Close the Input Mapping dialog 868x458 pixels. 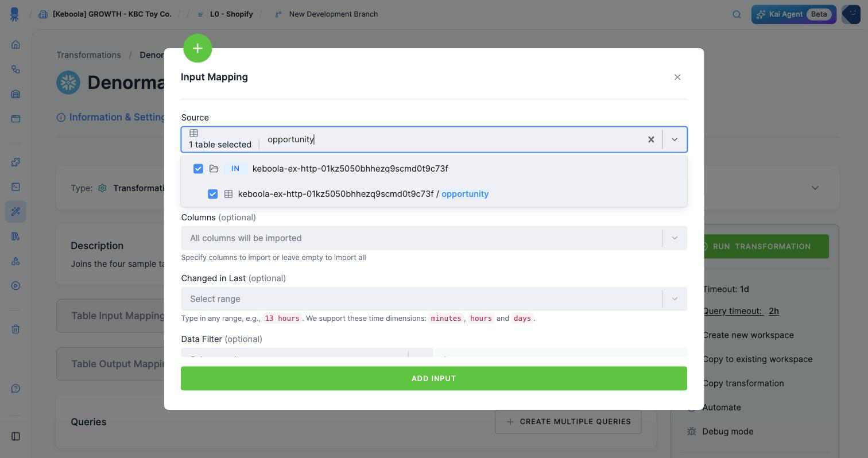pyautogui.click(x=677, y=77)
